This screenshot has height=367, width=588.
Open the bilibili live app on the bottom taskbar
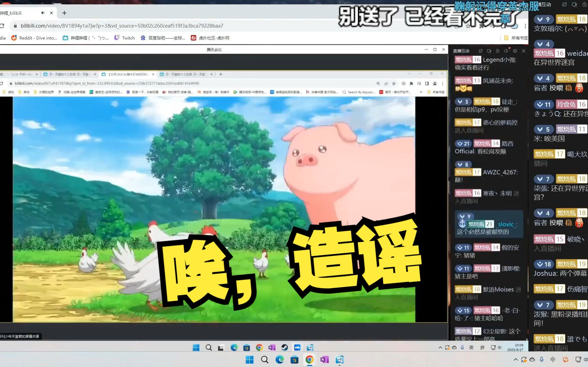tap(340, 360)
